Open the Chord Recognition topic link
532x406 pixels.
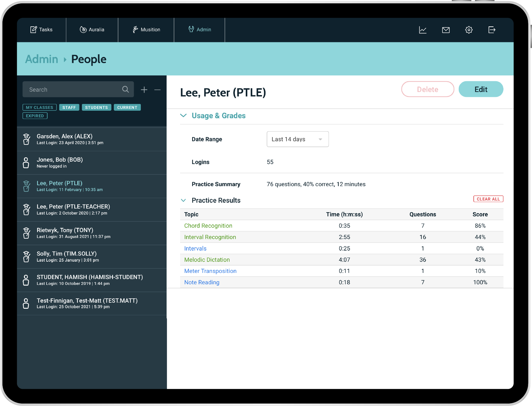tap(208, 226)
